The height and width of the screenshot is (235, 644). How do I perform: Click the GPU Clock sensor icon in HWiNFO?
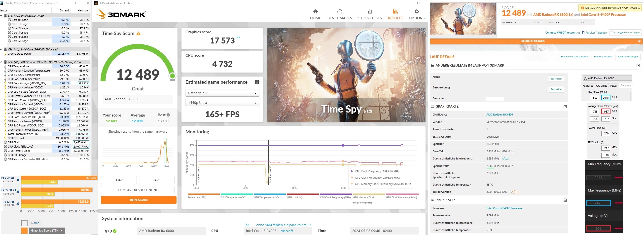coord(5,142)
